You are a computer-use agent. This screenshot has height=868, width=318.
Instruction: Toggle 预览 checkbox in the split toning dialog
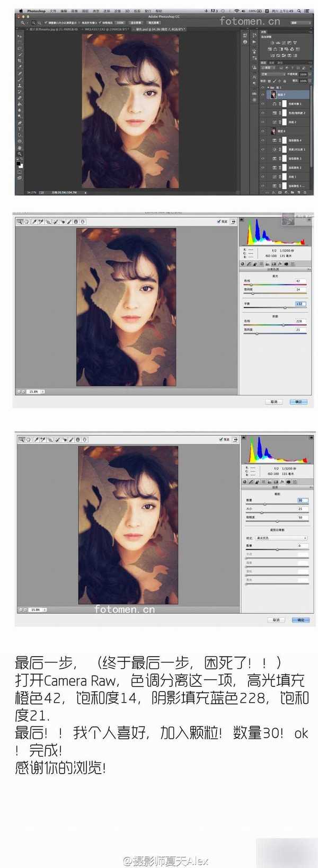pos(219,222)
